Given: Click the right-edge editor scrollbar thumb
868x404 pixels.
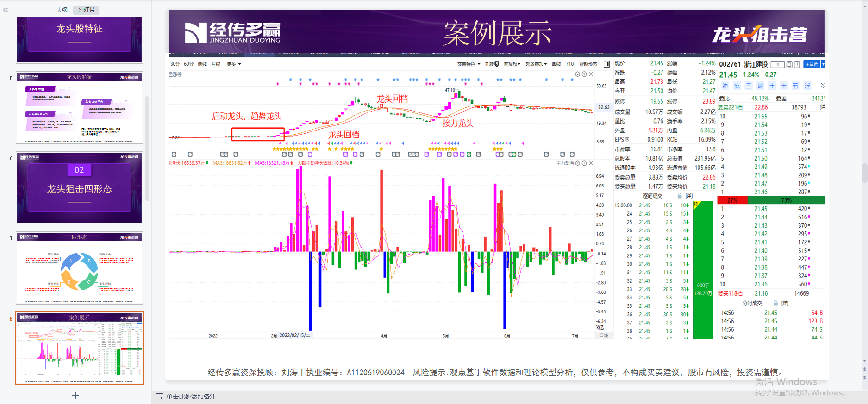Looking at the screenshot, I should pyautogui.click(x=864, y=173).
